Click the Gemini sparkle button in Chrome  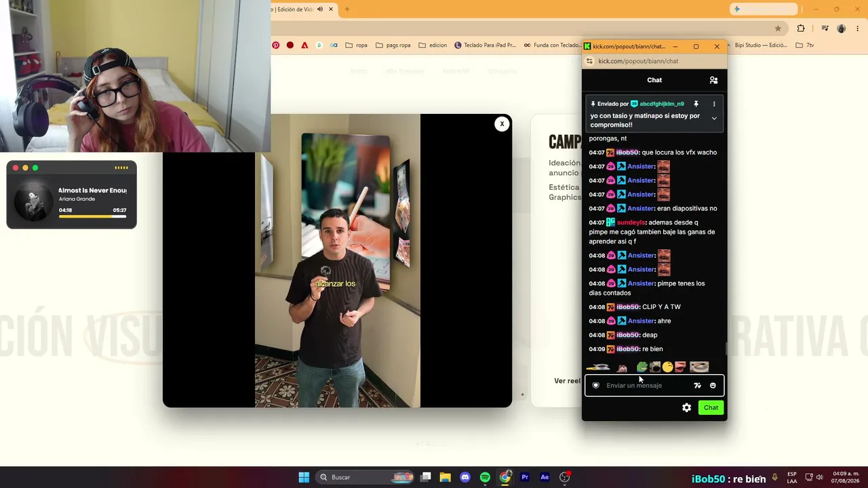pyautogui.click(x=764, y=9)
